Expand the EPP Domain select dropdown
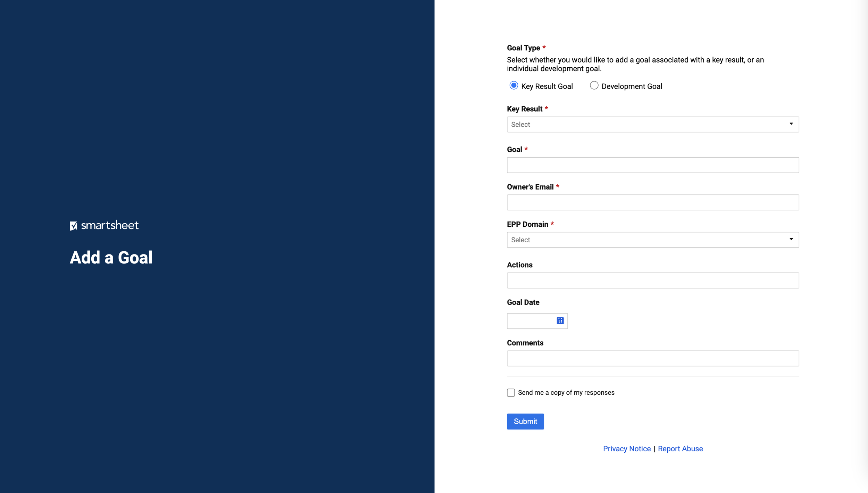Viewport: 868px width, 493px height. (x=646, y=240)
